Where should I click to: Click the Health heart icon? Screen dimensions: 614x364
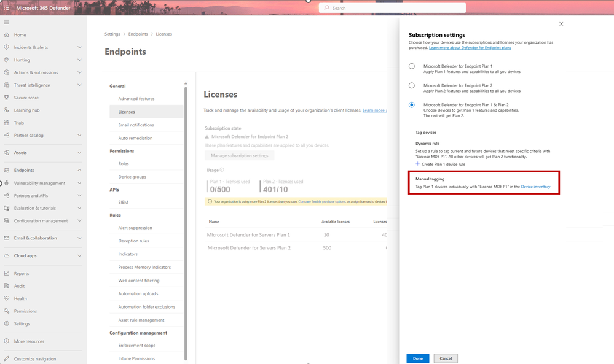tap(7, 298)
